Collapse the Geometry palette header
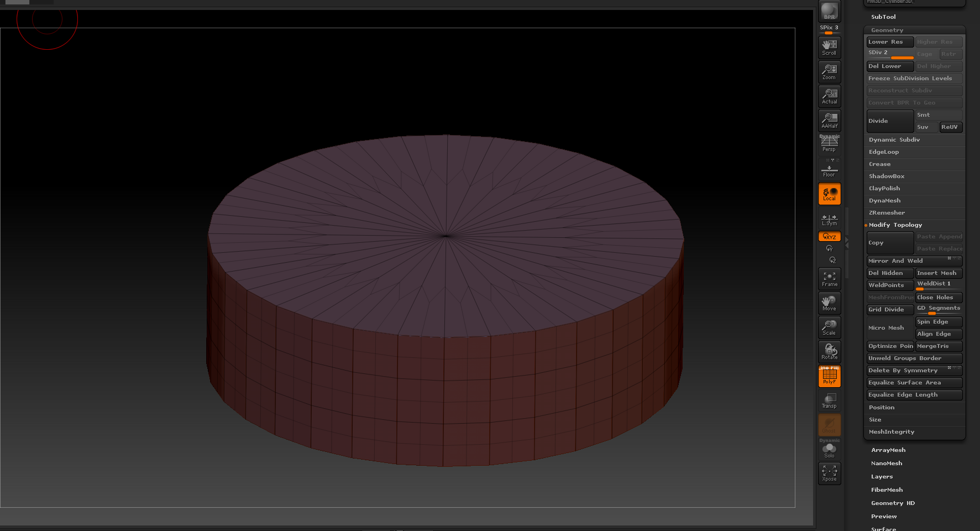 coord(887,30)
